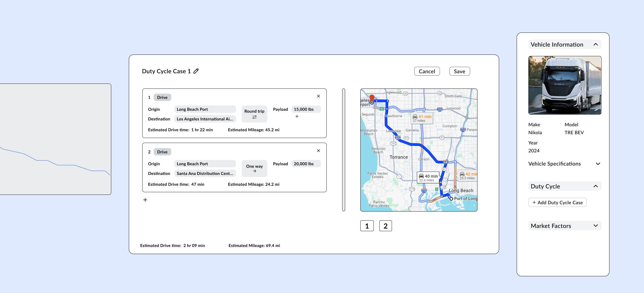Click the segment list vertical scrollbar

click(x=344, y=150)
